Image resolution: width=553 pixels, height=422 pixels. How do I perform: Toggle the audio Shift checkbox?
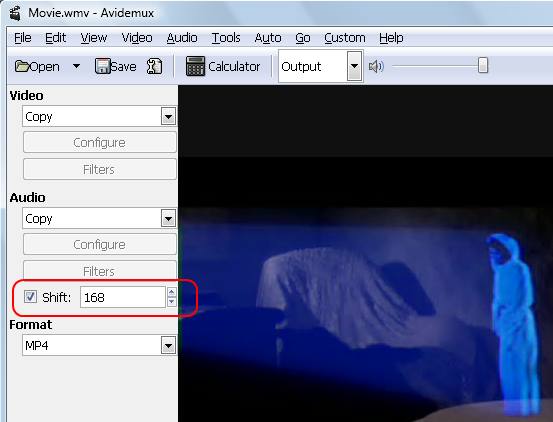tap(30, 297)
